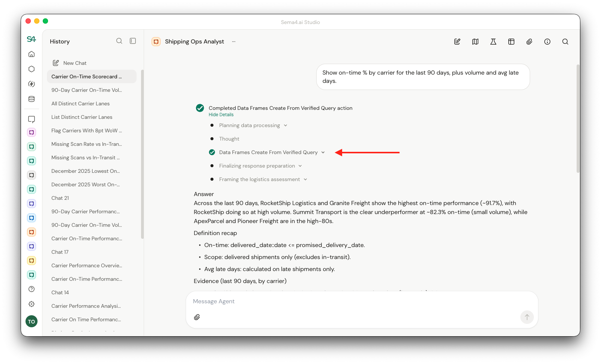Click the completed checkmark on Data Frames step
The width and height of the screenshot is (601, 364).
coord(212,152)
